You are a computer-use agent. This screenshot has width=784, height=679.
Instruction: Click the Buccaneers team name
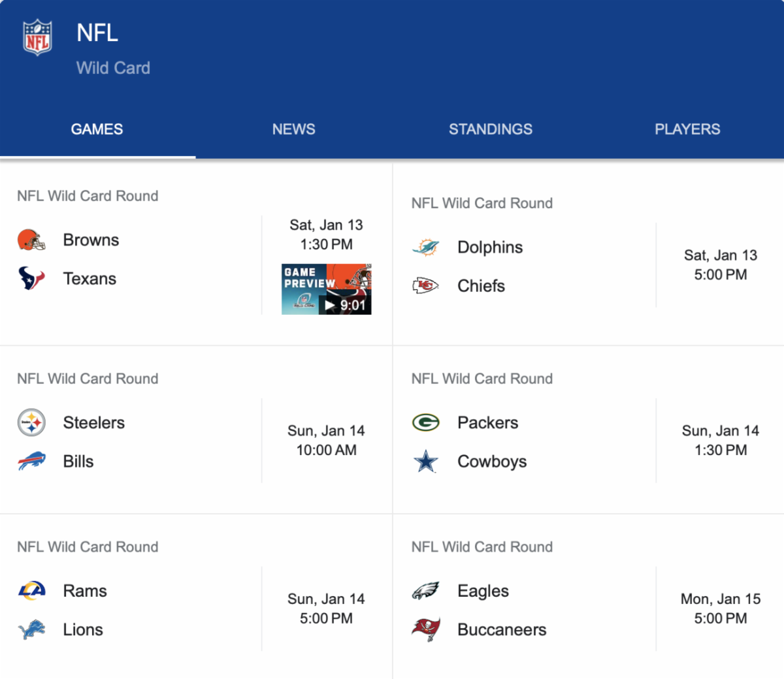point(502,630)
